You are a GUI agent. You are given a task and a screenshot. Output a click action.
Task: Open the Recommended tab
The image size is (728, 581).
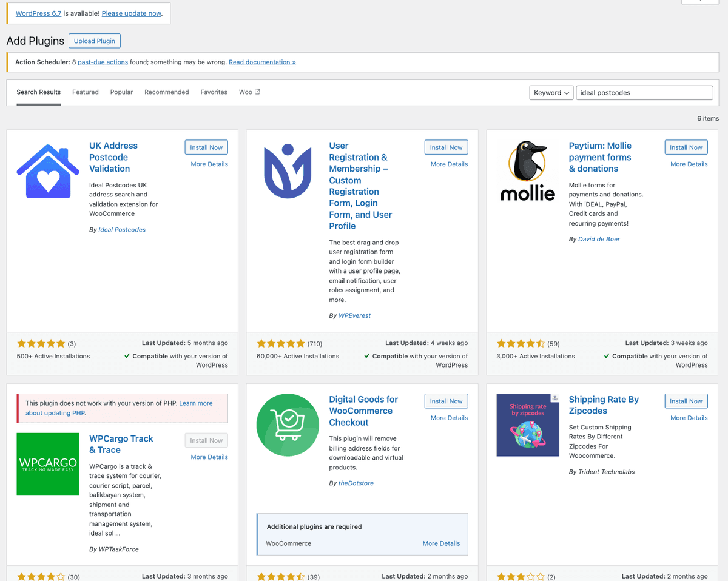pyautogui.click(x=167, y=92)
